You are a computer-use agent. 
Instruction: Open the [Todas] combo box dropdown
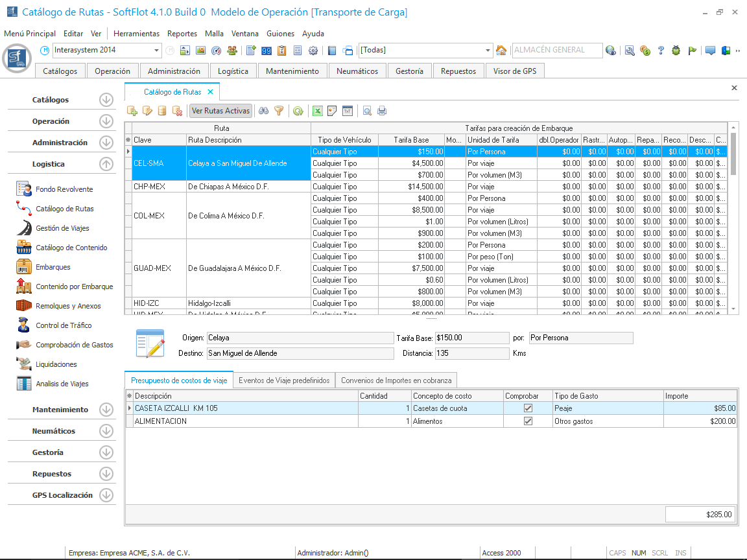(488, 51)
